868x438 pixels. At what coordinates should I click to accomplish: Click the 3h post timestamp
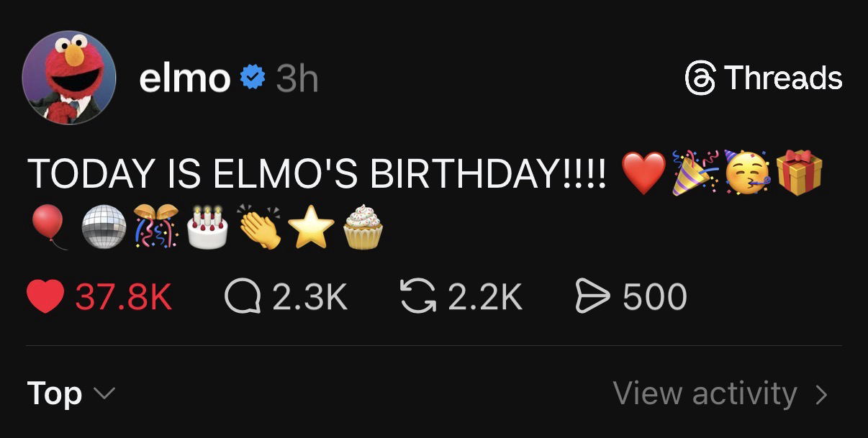coord(297,78)
